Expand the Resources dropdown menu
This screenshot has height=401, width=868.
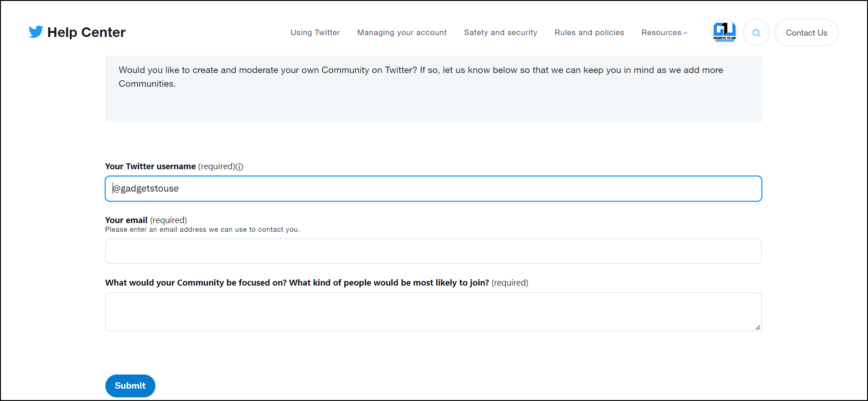pyautogui.click(x=664, y=32)
